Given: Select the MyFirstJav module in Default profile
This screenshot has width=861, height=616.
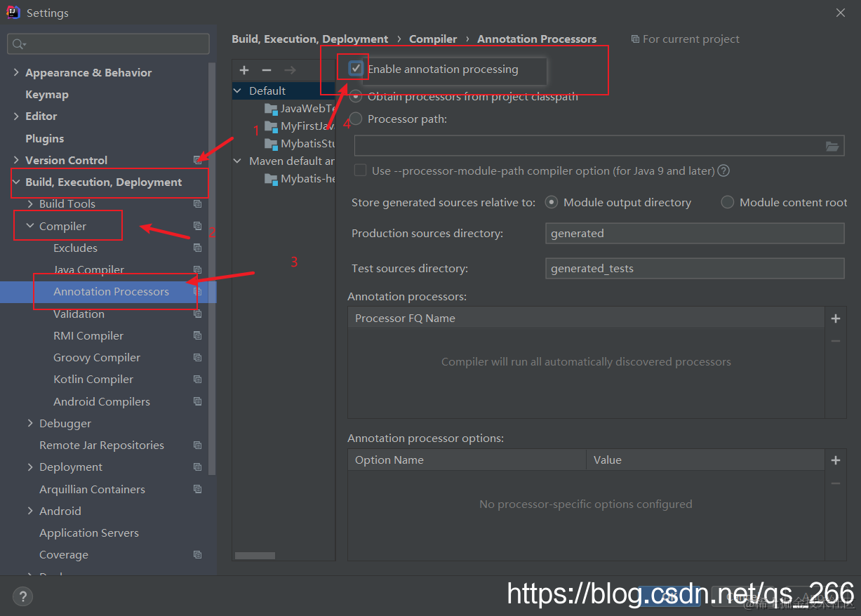Looking at the screenshot, I should click(307, 126).
